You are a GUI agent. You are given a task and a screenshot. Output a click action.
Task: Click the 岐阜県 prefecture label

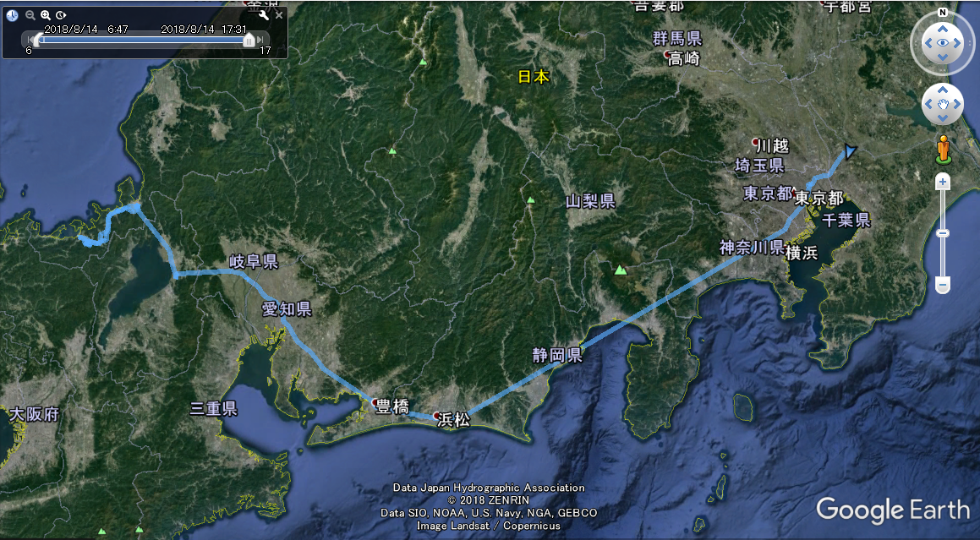[254, 261]
